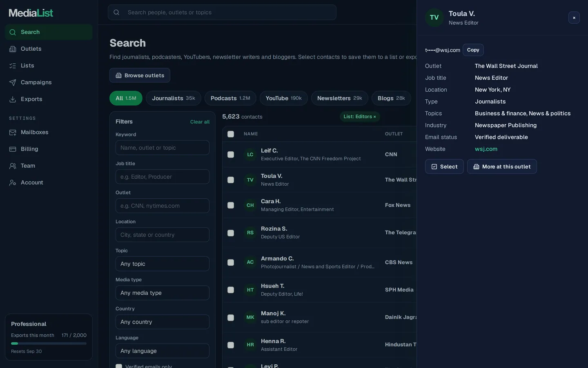Toggle the select-all header checkbox
Image resolution: width=588 pixels, height=368 pixels.
(x=231, y=134)
